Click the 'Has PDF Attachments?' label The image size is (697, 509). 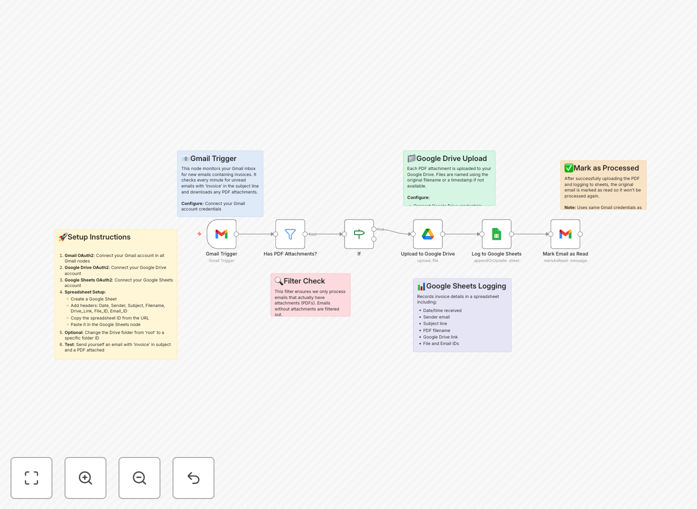tap(290, 254)
